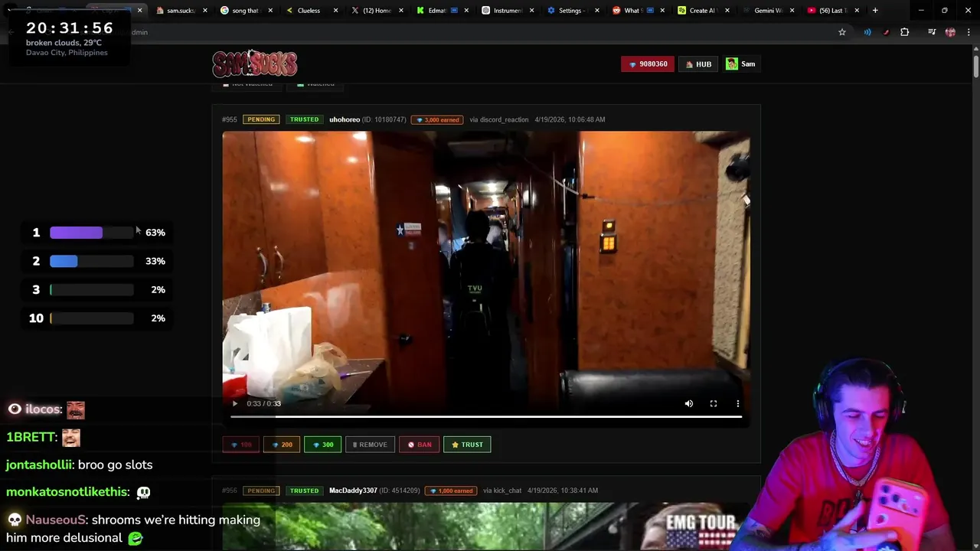Click the 4/19/2026, 10:38:41 AM timestamp
The width and height of the screenshot is (980, 551).
[x=563, y=491]
